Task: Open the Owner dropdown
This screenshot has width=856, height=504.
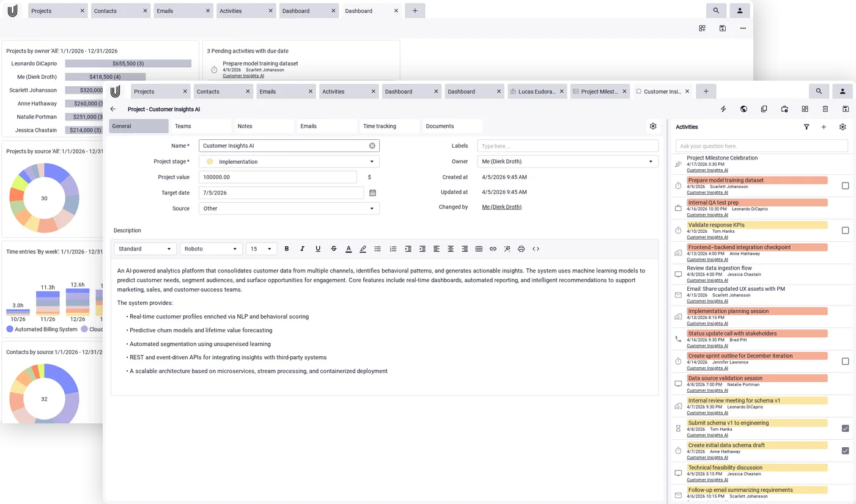Action: click(x=567, y=161)
